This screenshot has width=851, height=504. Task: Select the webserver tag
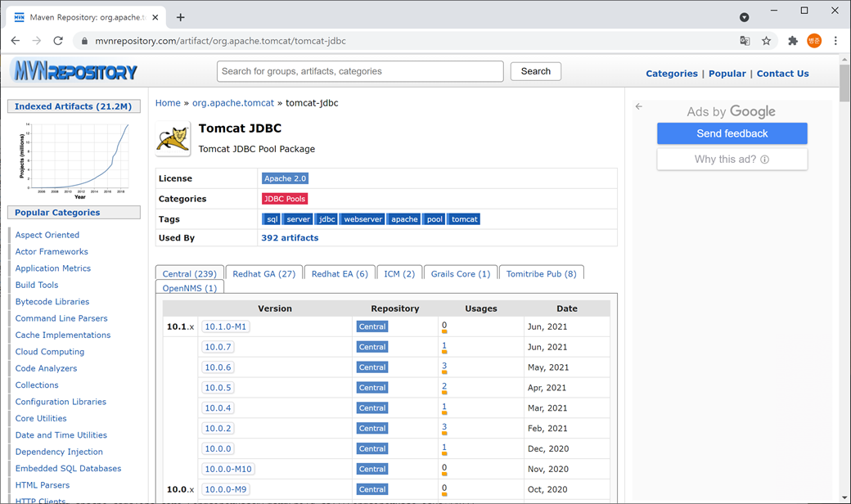tap(362, 219)
